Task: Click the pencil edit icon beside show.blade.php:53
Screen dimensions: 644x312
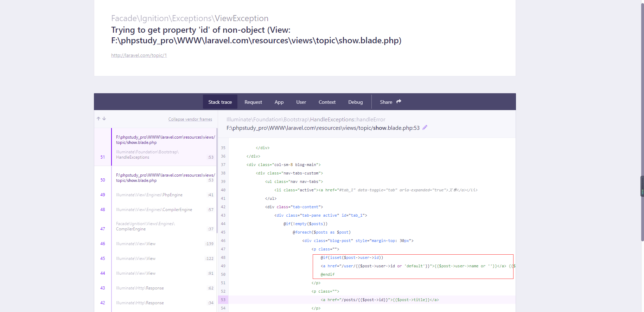Action: click(x=425, y=128)
